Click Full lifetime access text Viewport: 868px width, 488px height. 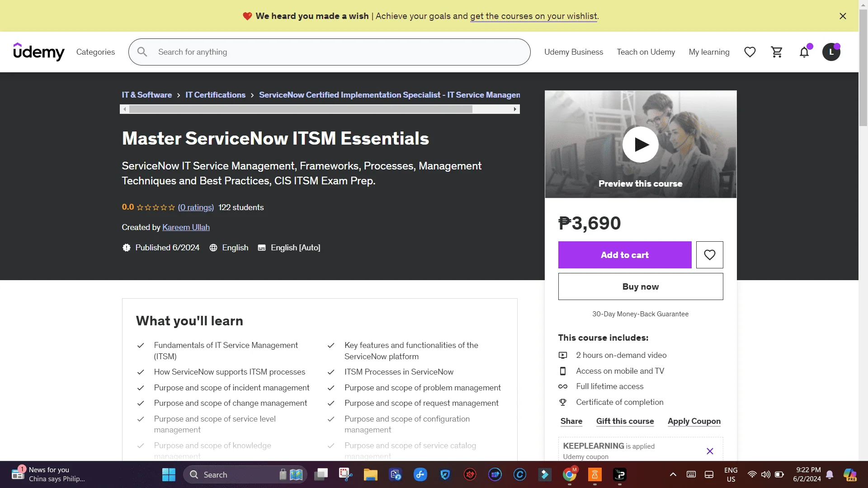pos(609,386)
